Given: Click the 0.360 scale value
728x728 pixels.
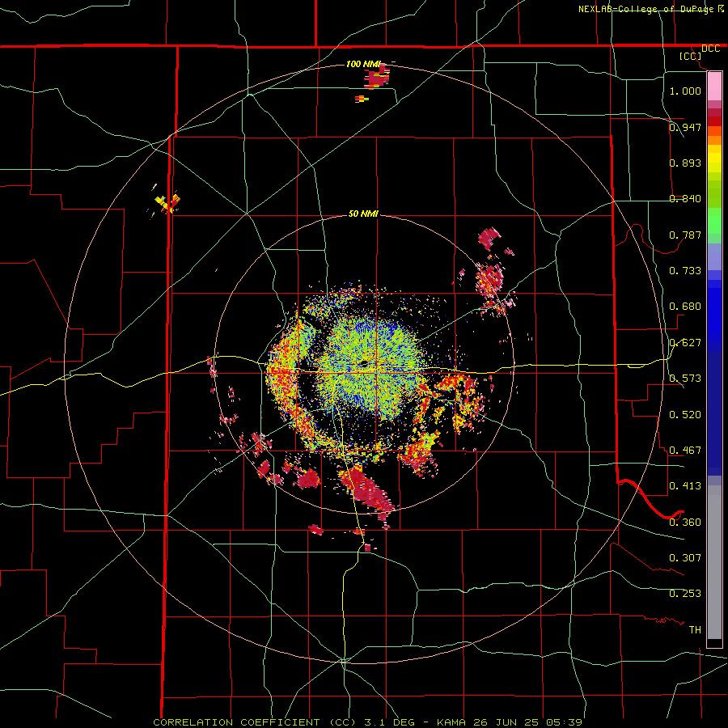Looking at the screenshot, I should point(685,523).
